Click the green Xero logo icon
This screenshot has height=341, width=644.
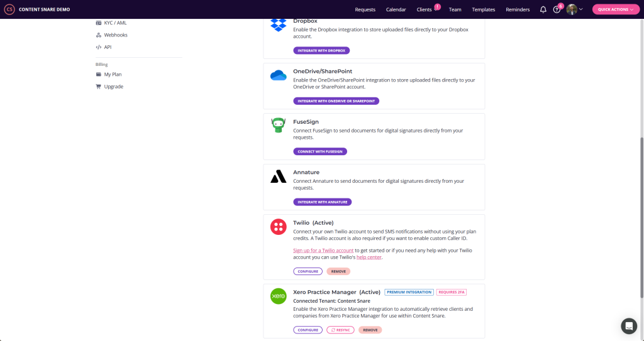pyautogui.click(x=278, y=296)
